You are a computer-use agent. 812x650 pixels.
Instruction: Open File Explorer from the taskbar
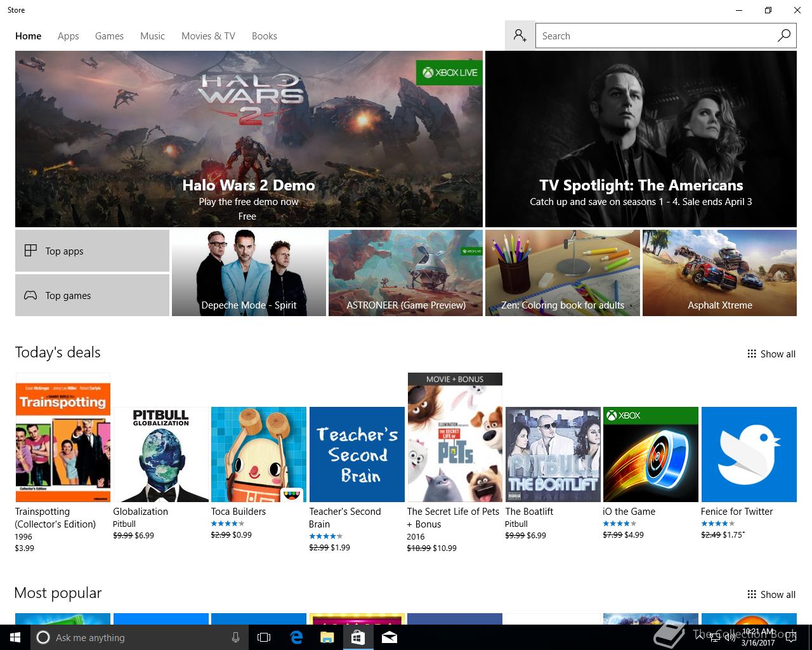pyautogui.click(x=327, y=637)
